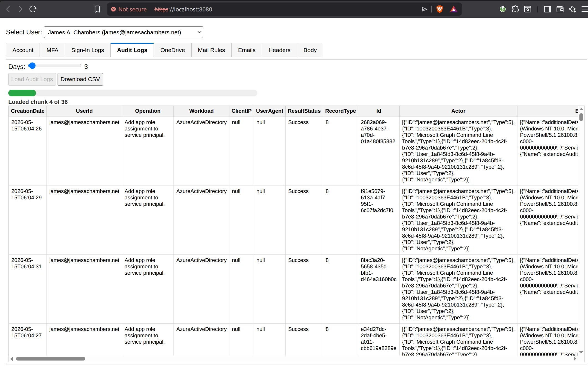588x368 pixels.
Task: Click the scroll-up arrow of the table
Action: point(581,109)
